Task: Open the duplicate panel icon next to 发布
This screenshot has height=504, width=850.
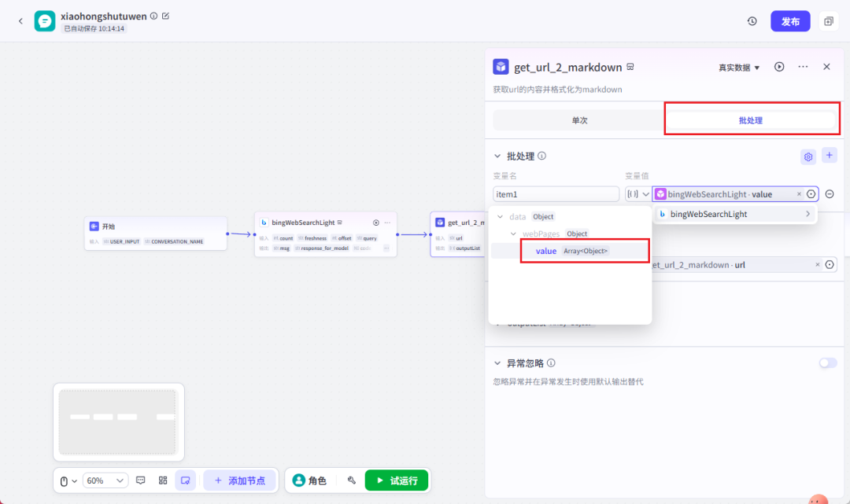Action: pos(828,21)
